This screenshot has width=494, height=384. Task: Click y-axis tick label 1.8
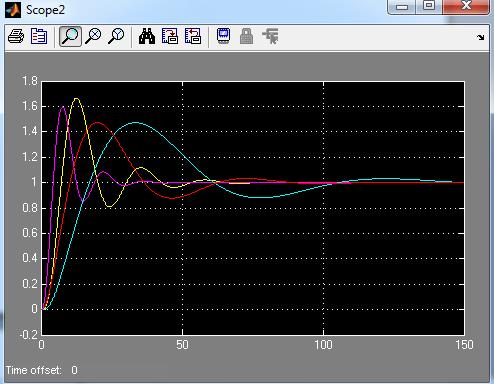click(30, 81)
